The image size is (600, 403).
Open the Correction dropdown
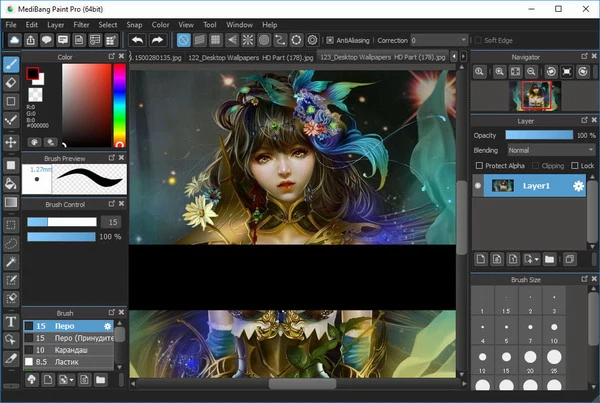pos(439,40)
